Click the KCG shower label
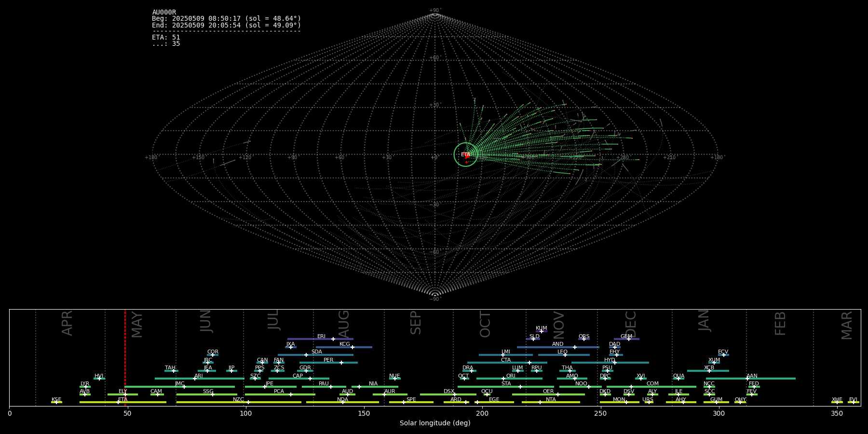The image size is (868, 434). 345,344
